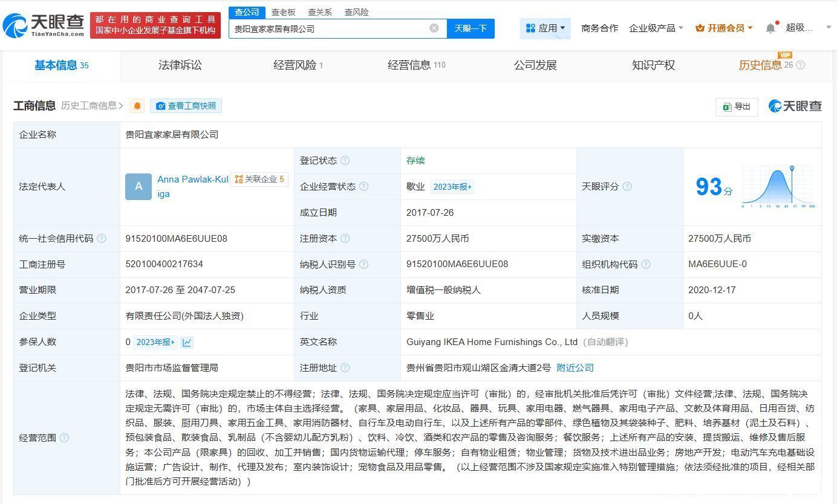Expand the 企业级产品 dropdown
The height and width of the screenshot is (504, 837).
pos(656,28)
